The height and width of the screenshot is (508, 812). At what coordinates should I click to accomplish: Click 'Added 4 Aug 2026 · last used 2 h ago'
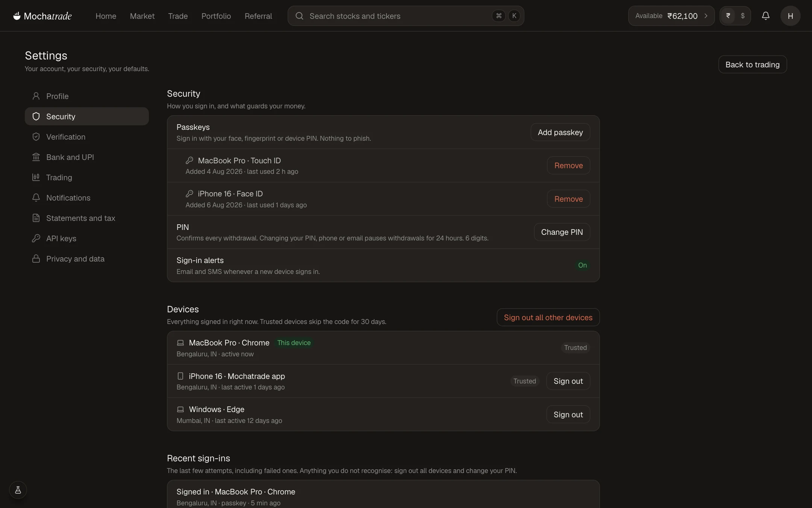tap(242, 172)
